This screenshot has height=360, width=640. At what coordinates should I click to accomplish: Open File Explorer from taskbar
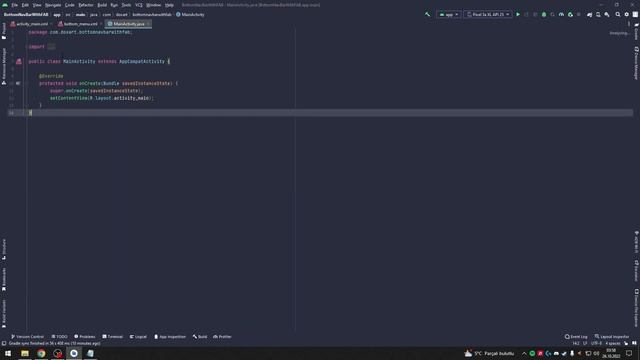point(25,353)
